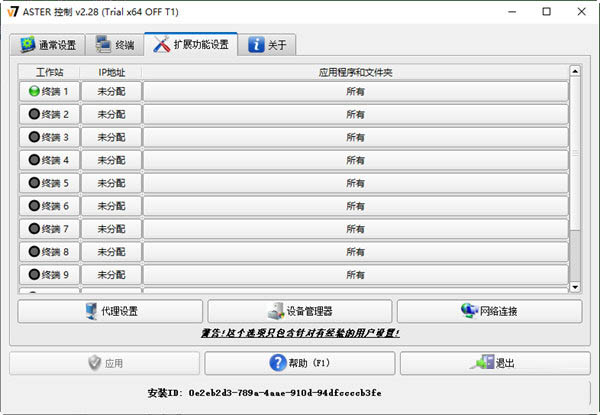Toggle the 终端 5 workstation button
Screen dimensions: 600x415
point(49,183)
